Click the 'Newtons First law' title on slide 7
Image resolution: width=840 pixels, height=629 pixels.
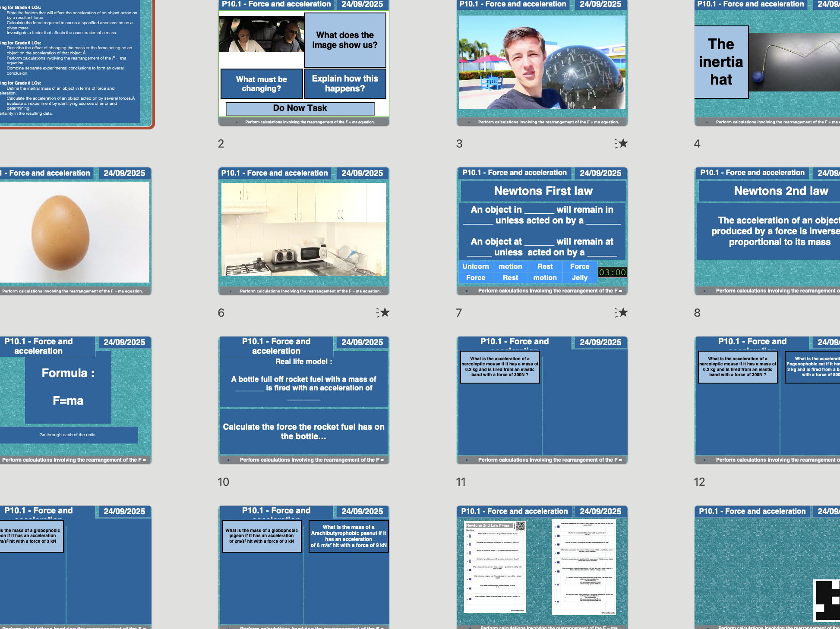(543, 191)
